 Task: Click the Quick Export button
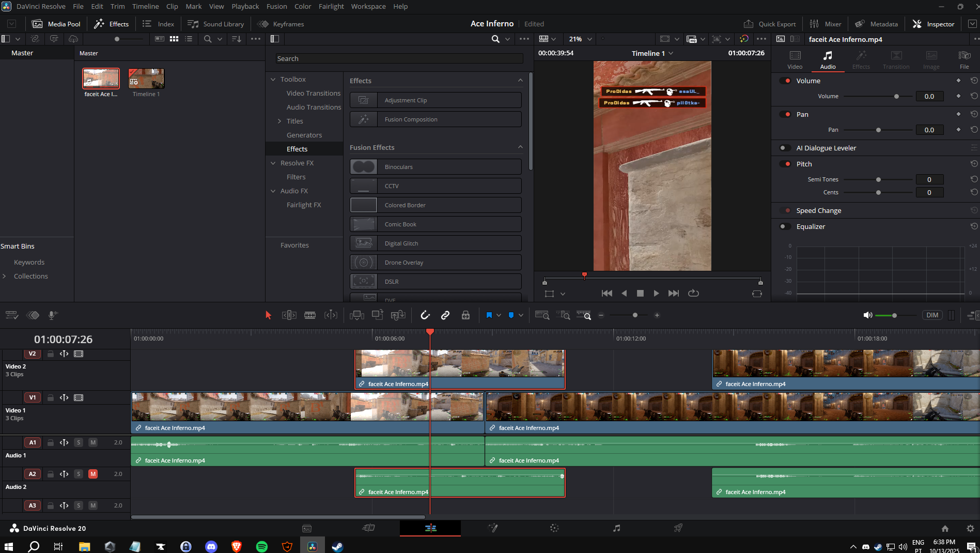coord(770,24)
